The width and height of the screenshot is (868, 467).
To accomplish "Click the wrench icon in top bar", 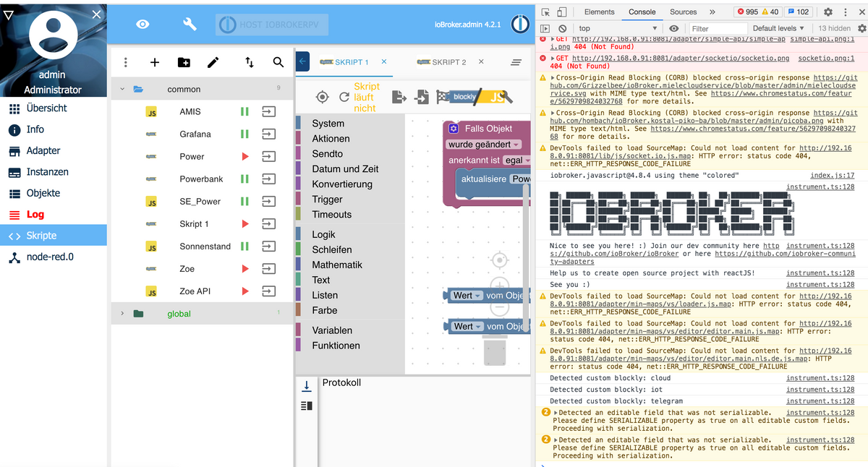I will click(x=190, y=24).
